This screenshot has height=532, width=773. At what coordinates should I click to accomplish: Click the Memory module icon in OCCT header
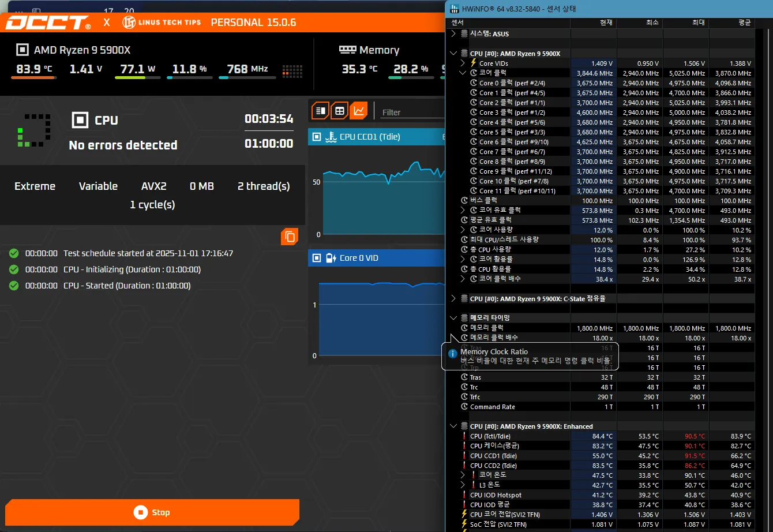347,50
